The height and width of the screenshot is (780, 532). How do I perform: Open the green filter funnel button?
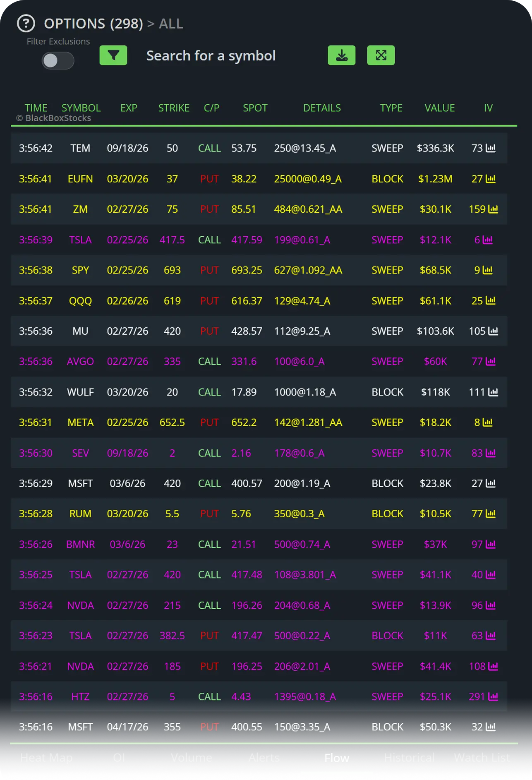(113, 55)
